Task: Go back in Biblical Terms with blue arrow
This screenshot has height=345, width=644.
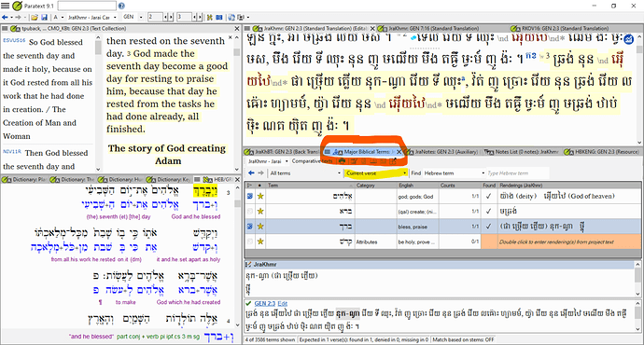Action: 251,173
